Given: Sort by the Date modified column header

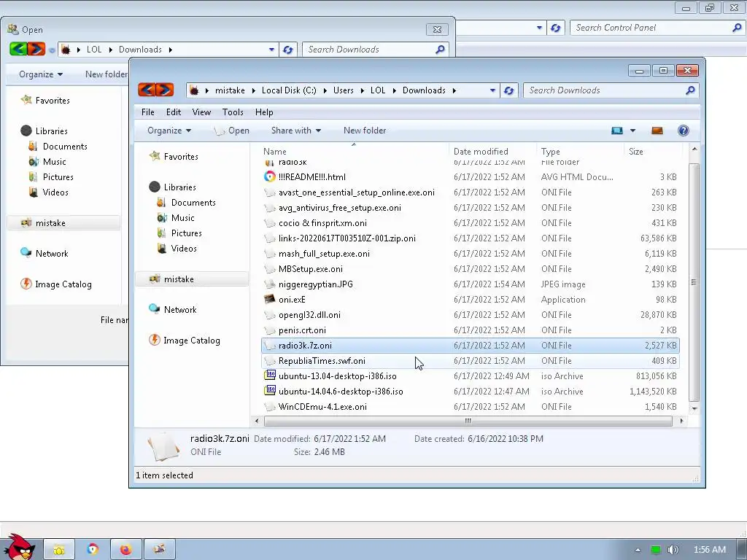Looking at the screenshot, I should point(481,152).
